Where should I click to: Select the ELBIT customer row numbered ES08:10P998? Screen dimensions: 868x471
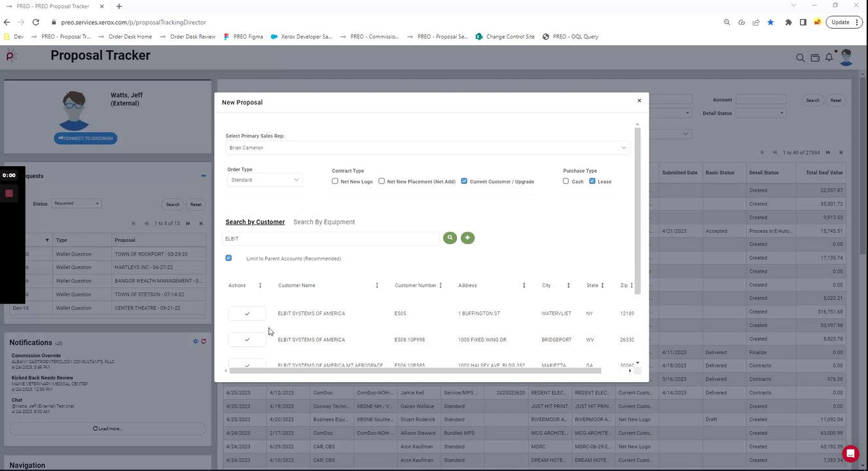(x=247, y=340)
